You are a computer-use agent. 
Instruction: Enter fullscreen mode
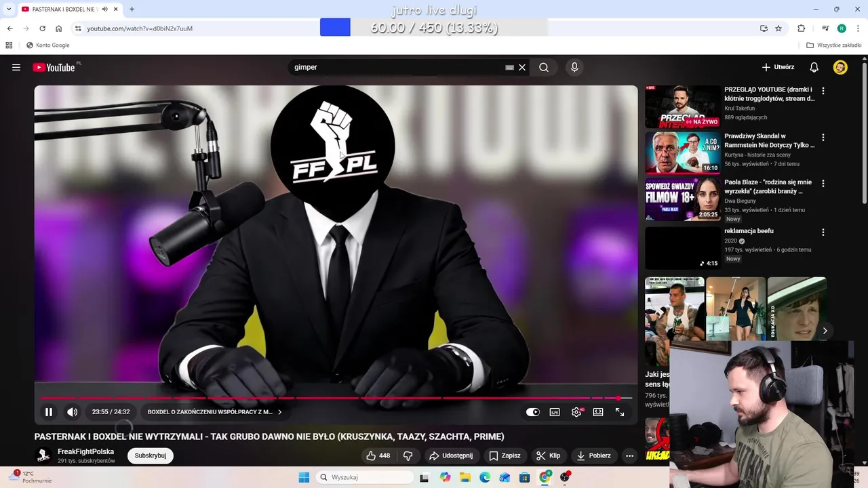620,411
